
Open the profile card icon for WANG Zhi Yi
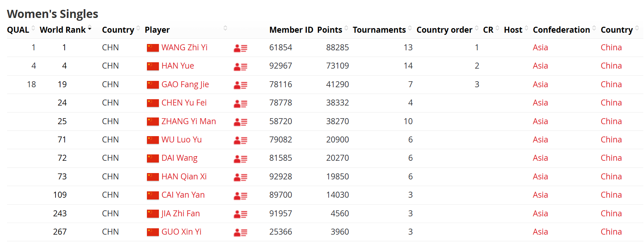pos(240,48)
